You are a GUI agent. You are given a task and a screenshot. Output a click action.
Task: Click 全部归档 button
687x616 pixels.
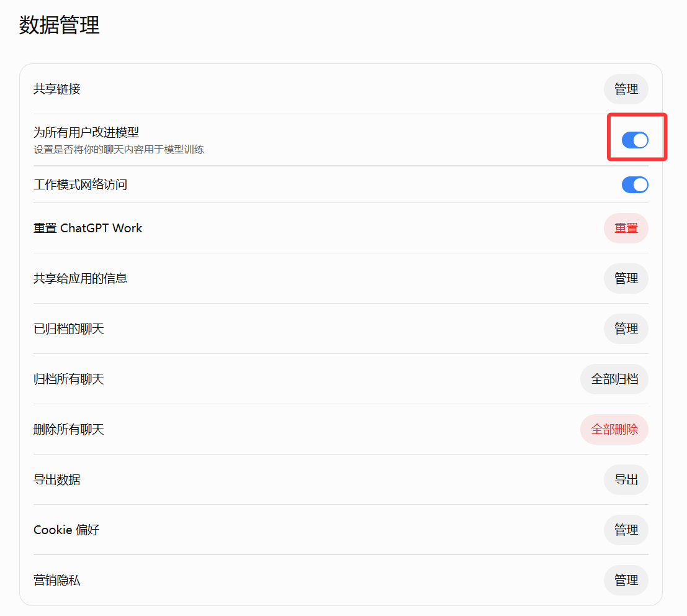pos(614,379)
